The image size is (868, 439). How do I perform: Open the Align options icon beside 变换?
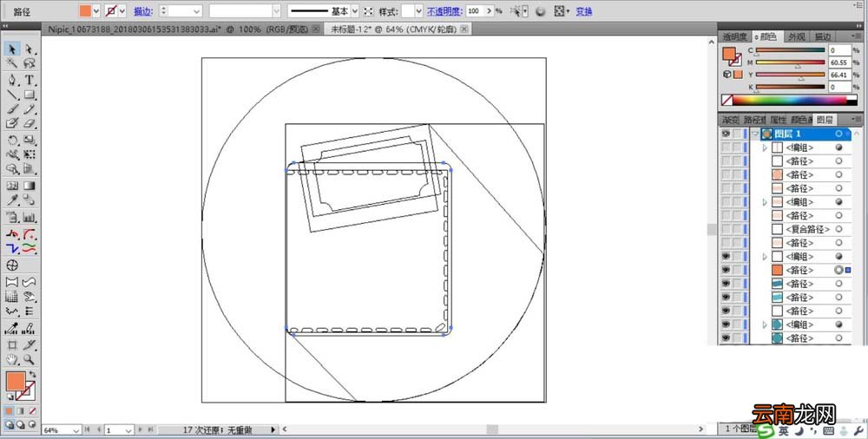coord(560,11)
